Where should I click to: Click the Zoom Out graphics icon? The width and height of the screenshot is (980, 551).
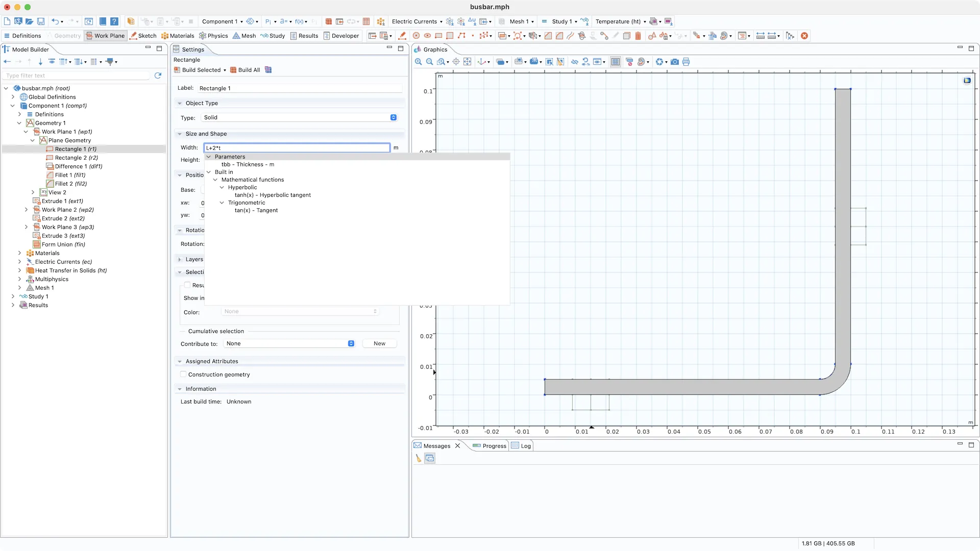click(430, 62)
